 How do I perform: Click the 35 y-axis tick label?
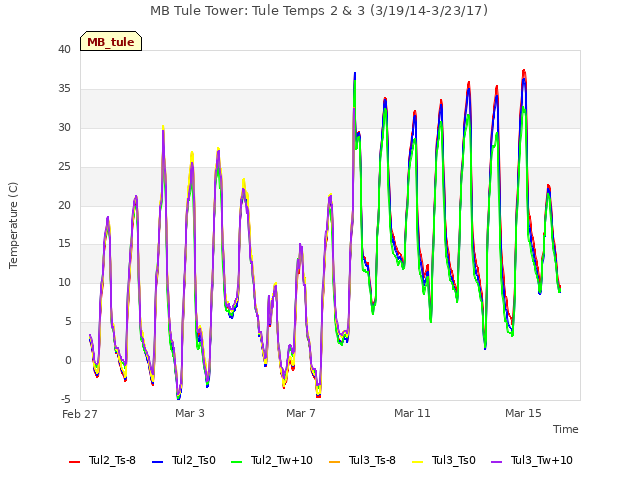64,89
